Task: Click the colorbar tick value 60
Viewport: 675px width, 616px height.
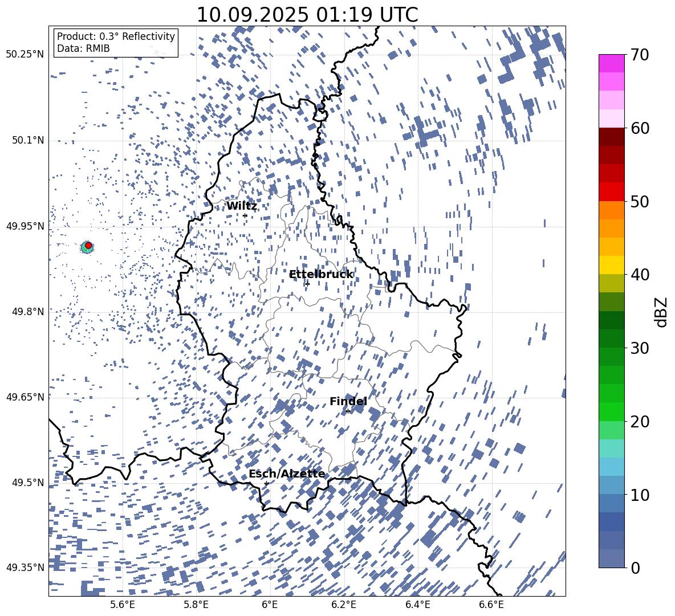Action: pos(640,128)
